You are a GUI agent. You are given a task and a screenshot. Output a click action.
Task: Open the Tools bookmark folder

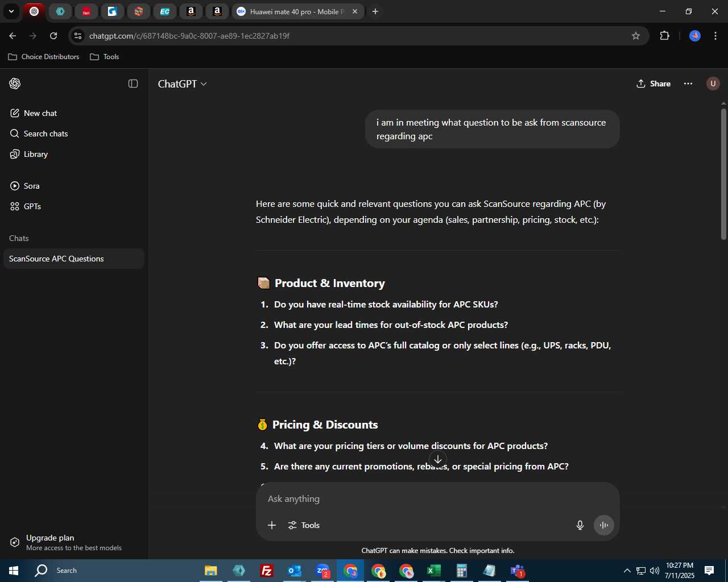tap(105, 57)
